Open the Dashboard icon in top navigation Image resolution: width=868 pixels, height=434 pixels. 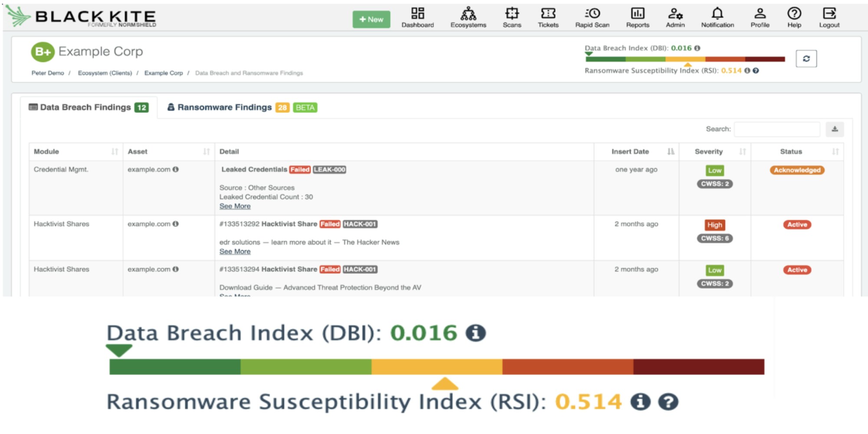pyautogui.click(x=418, y=17)
